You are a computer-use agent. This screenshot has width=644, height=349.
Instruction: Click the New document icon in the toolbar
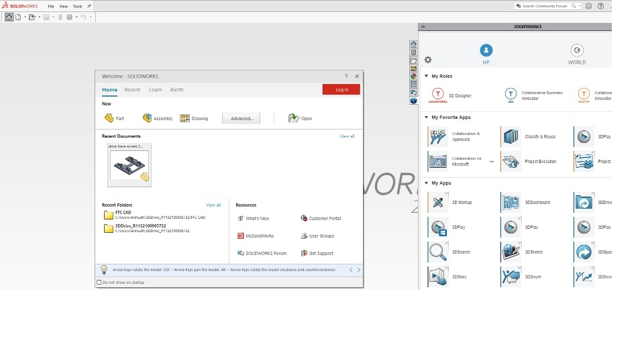(18, 17)
